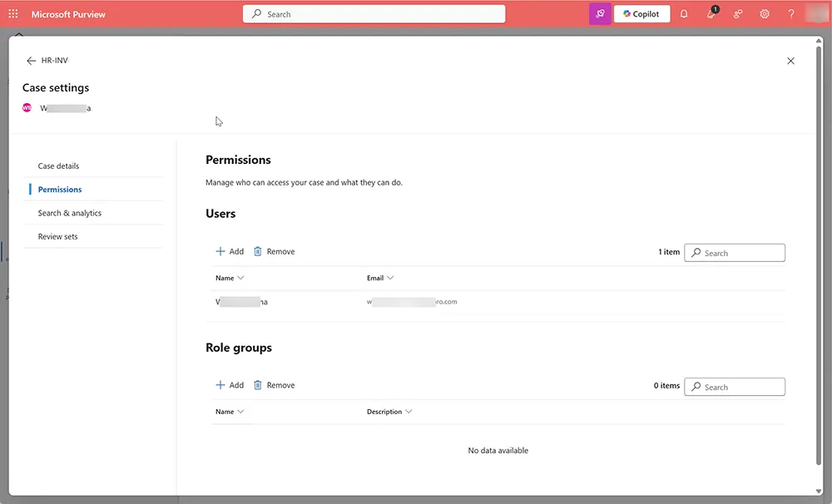Open the Search & analytics section
Viewport: 832px width, 504px height.
tap(69, 212)
